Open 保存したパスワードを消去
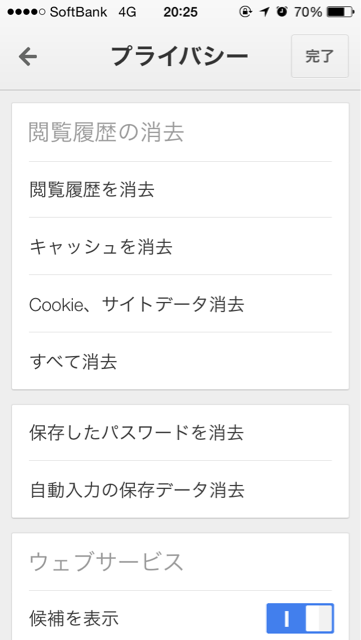The image size is (361, 640). coord(180,433)
